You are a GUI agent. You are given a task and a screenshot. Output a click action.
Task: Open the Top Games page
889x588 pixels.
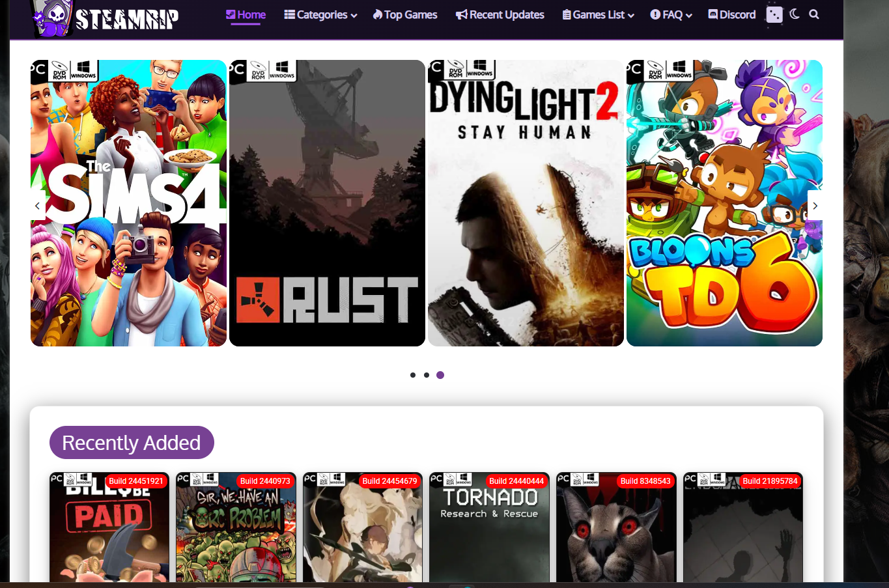(404, 14)
